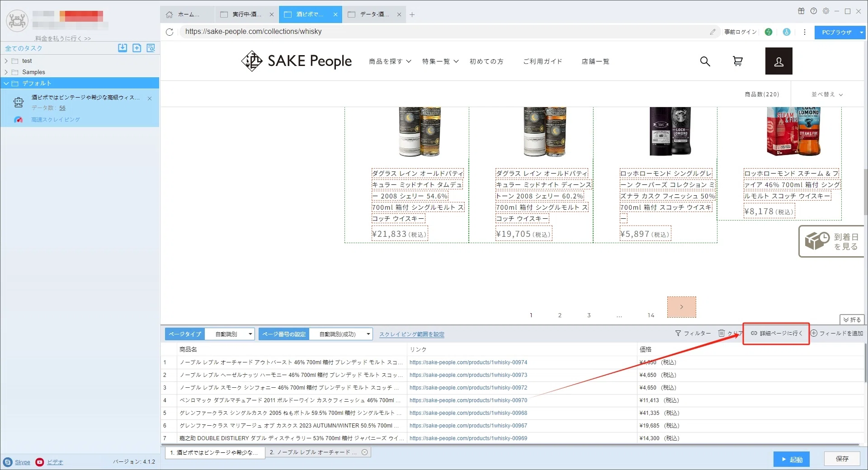Click the page reload icon
868x470 pixels.
click(x=170, y=32)
